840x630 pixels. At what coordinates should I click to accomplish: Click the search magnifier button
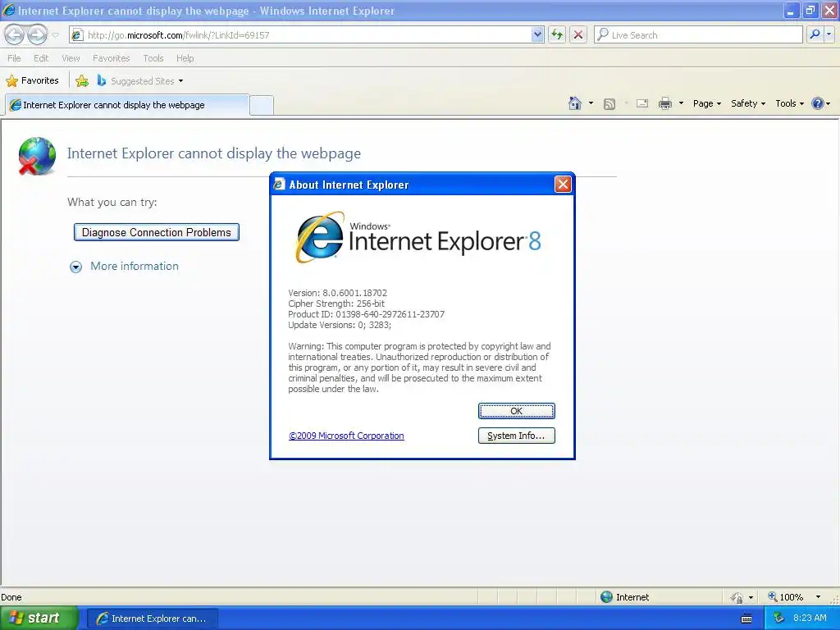[815, 34]
